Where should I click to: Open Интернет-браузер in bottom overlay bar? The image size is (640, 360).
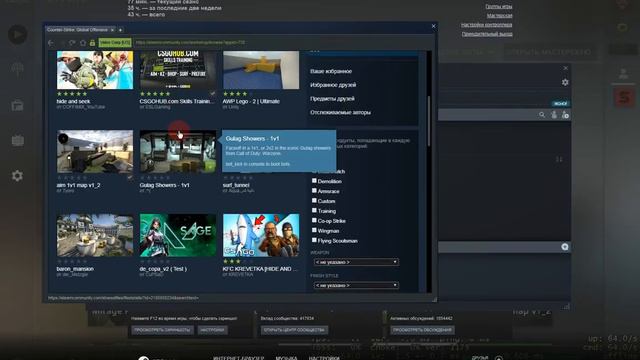tap(238, 358)
